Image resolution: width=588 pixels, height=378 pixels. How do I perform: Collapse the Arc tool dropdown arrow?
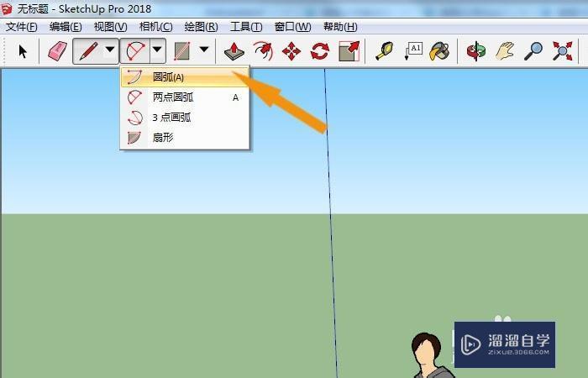(158, 50)
